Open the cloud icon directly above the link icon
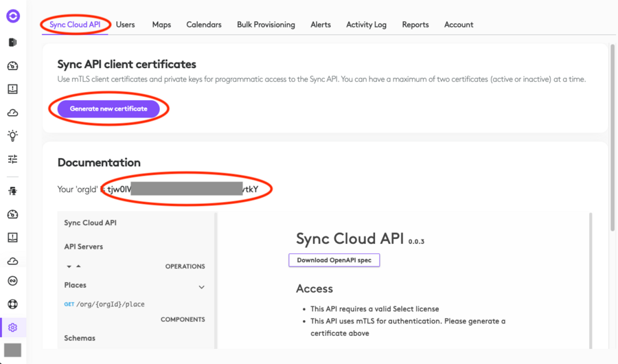 click(12, 261)
